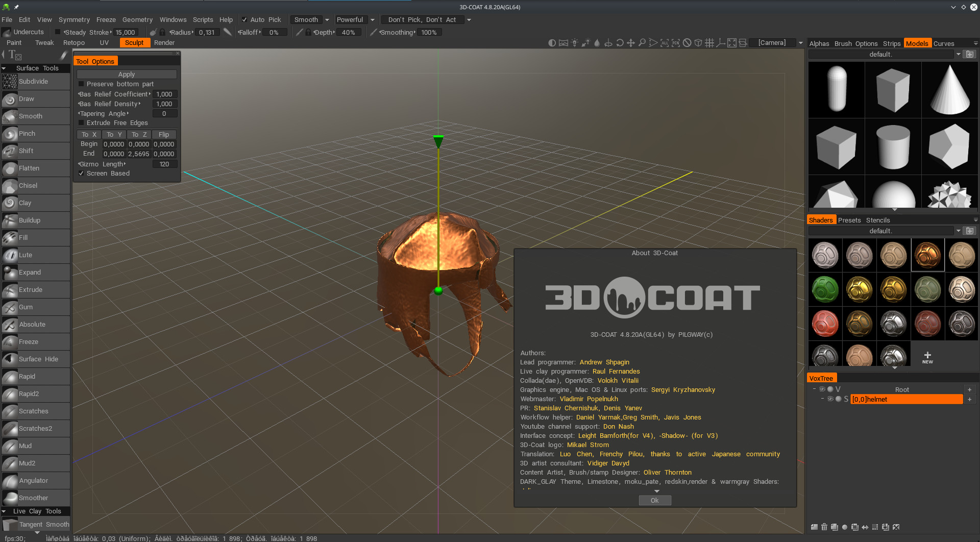Collapse the Root tree node
980x542 pixels.
(814, 389)
